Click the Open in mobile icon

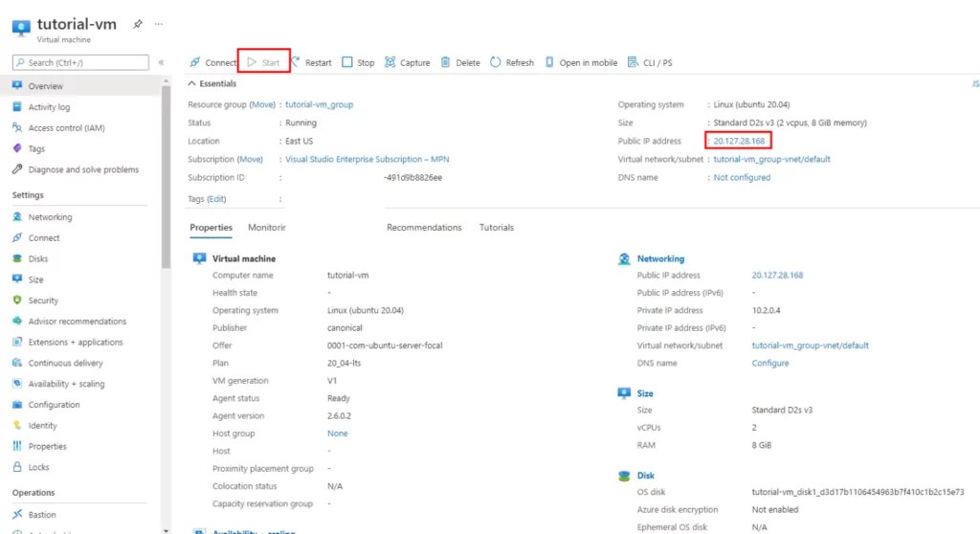(x=549, y=62)
